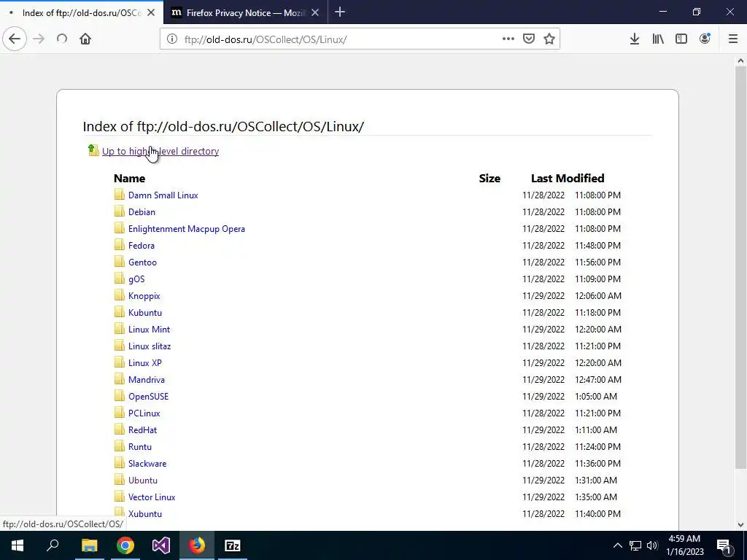
Task: Open Enlightenment Macpup Opera folder
Action: (186, 228)
